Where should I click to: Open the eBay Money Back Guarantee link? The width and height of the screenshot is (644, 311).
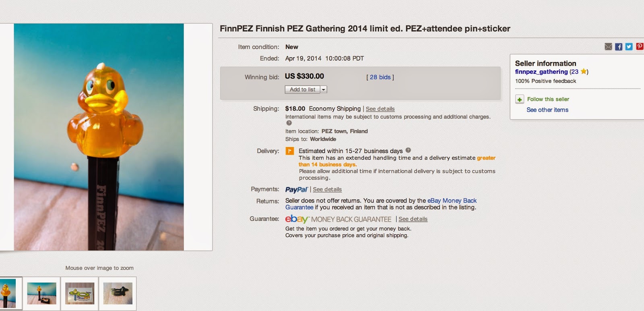pyautogui.click(x=452, y=201)
